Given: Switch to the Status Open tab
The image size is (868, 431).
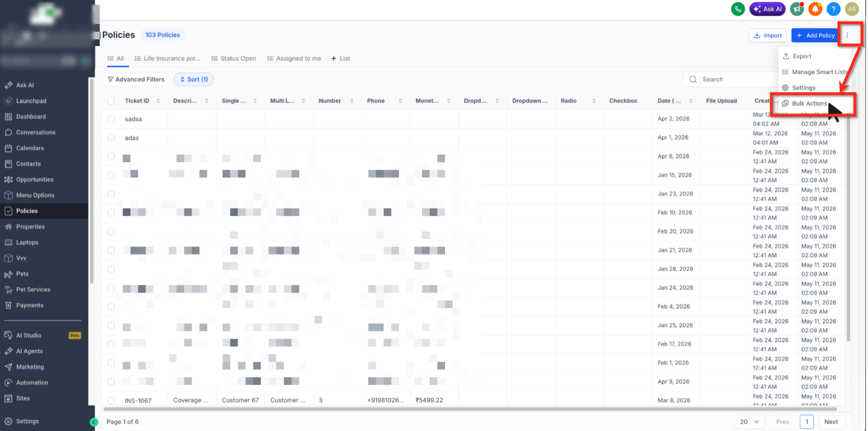Looking at the screenshot, I should (x=234, y=58).
